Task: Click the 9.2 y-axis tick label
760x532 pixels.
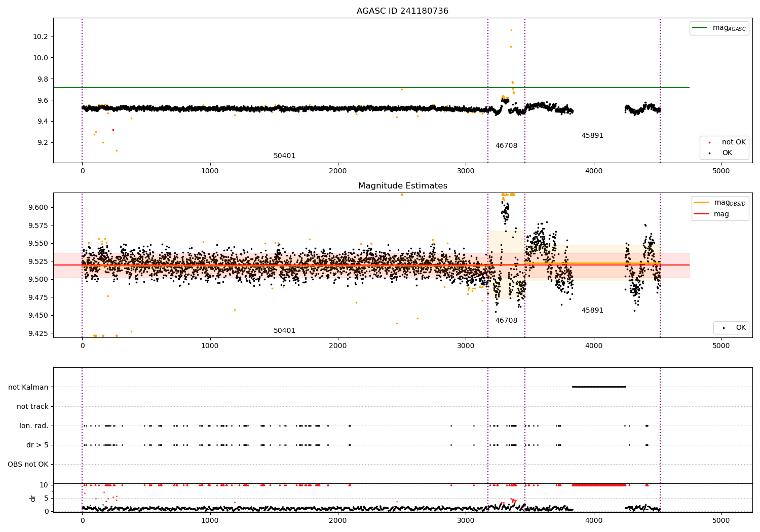Action: 43,142
